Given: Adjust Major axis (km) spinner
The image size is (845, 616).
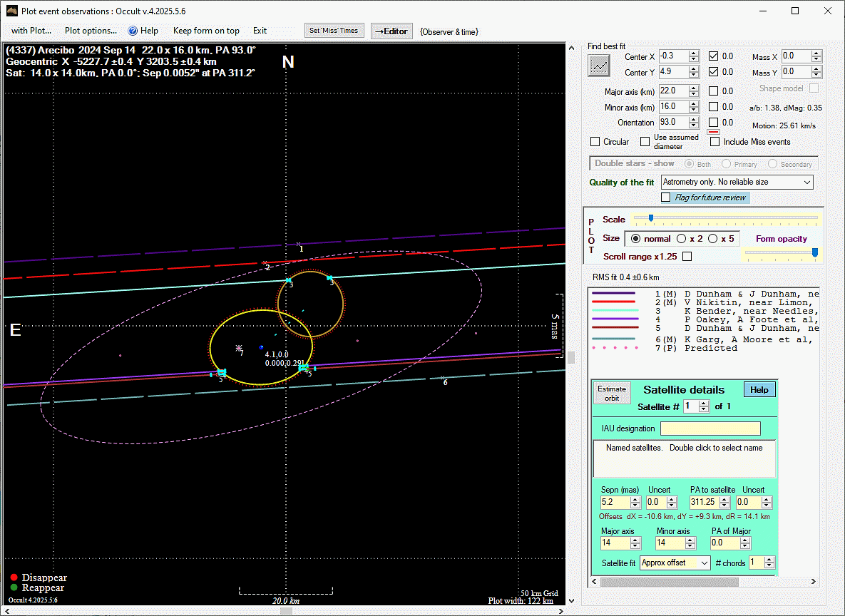Looking at the screenshot, I should pyautogui.click(x=694, y=91).
